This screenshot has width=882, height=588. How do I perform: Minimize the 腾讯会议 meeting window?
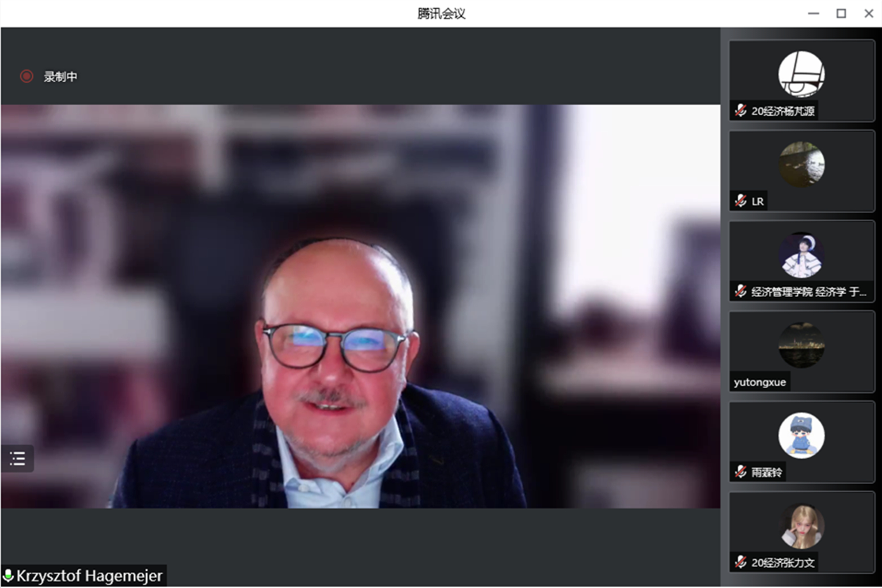(814, 14)
